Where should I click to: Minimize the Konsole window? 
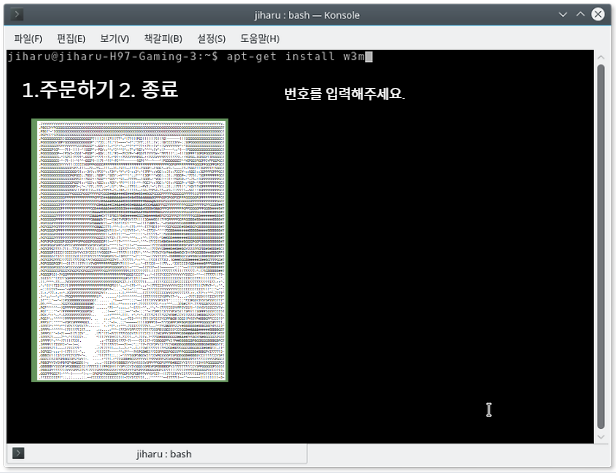[x=563, y=15]
